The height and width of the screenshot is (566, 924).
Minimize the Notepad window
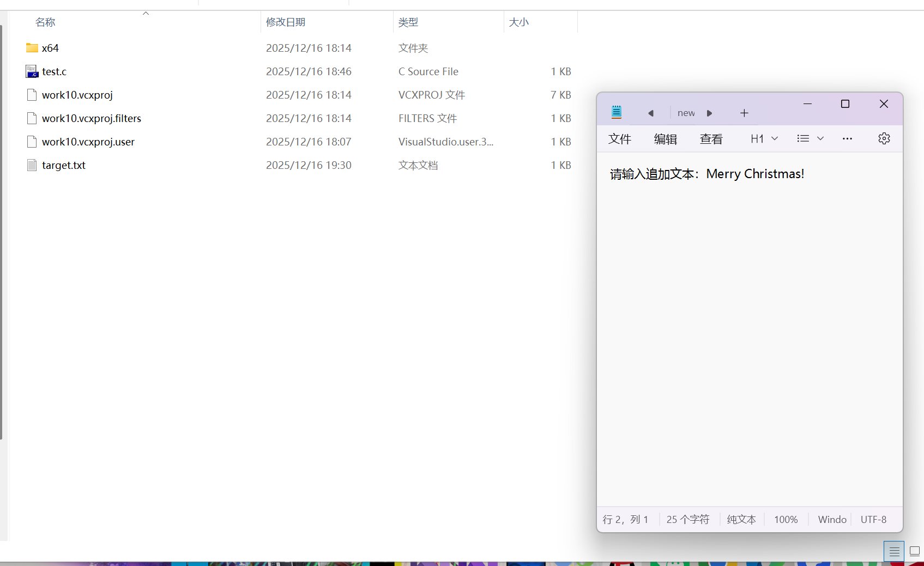tap(808, 104)
